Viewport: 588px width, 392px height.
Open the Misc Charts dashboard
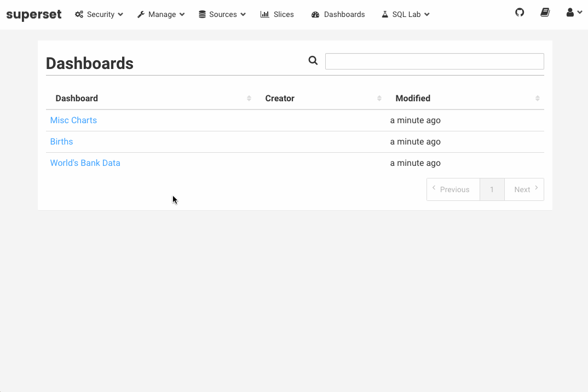click(73, 120)
